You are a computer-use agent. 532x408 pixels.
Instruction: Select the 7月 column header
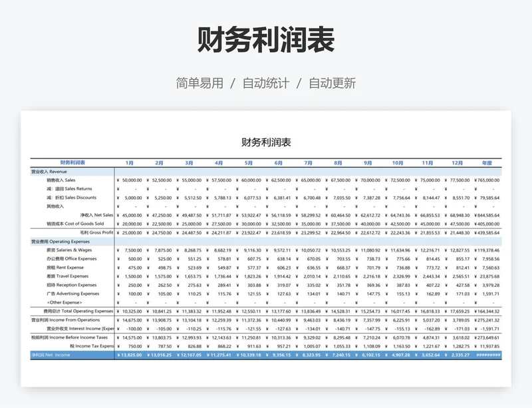[x=309, y=163]
